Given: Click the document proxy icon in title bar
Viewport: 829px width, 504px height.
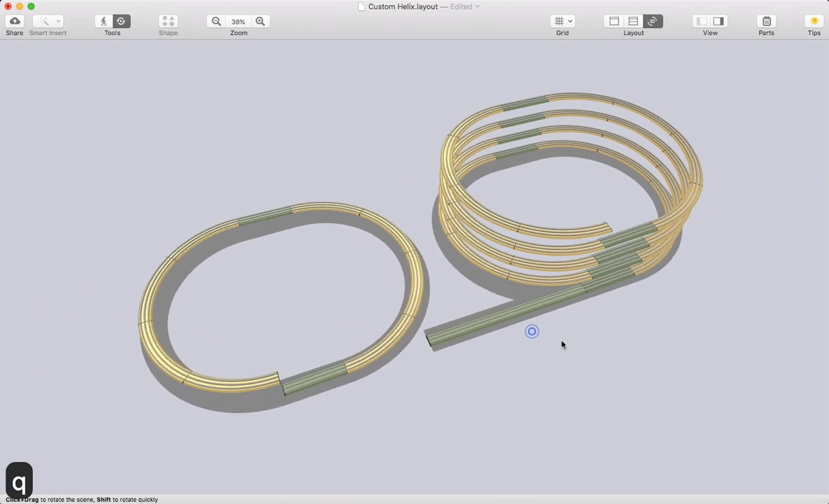Looking at the screenshot, I should [x=361, y=6].
